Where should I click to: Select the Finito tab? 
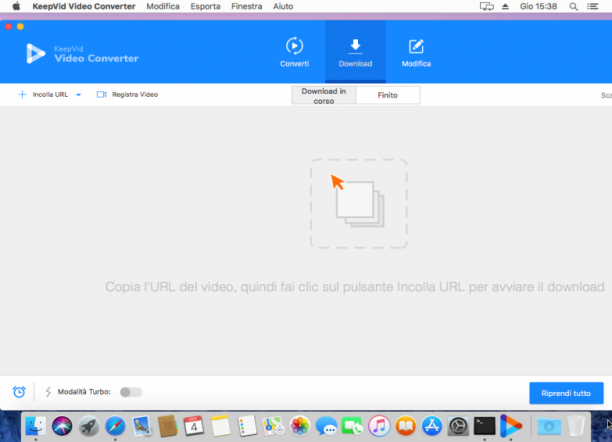click(388, 95)
